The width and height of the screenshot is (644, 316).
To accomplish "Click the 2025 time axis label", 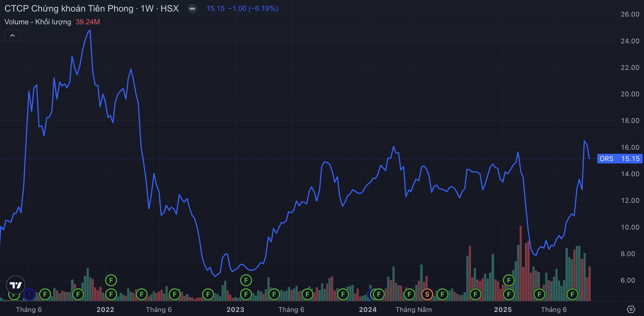I will (503, 310).
